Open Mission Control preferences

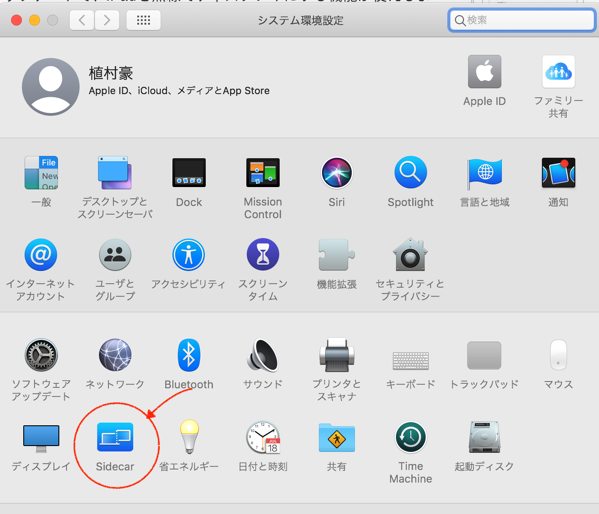pyautogui.click(x=263, y=173)
